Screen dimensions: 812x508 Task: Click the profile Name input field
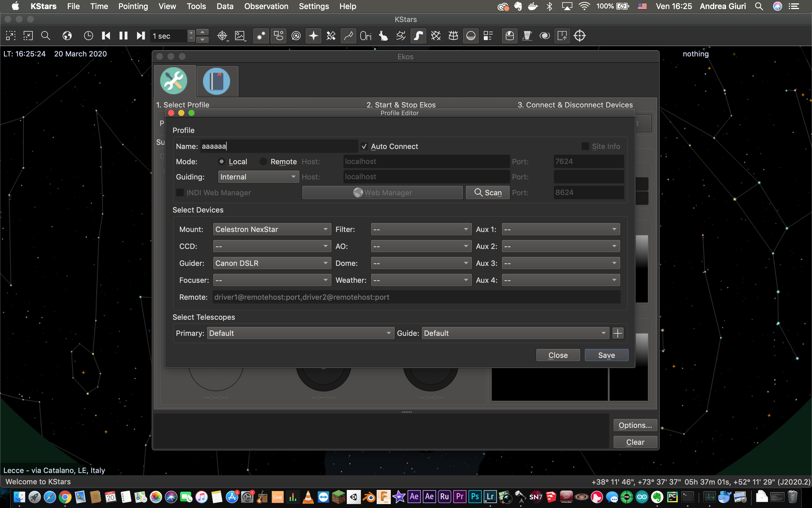(x=279, y=146)
